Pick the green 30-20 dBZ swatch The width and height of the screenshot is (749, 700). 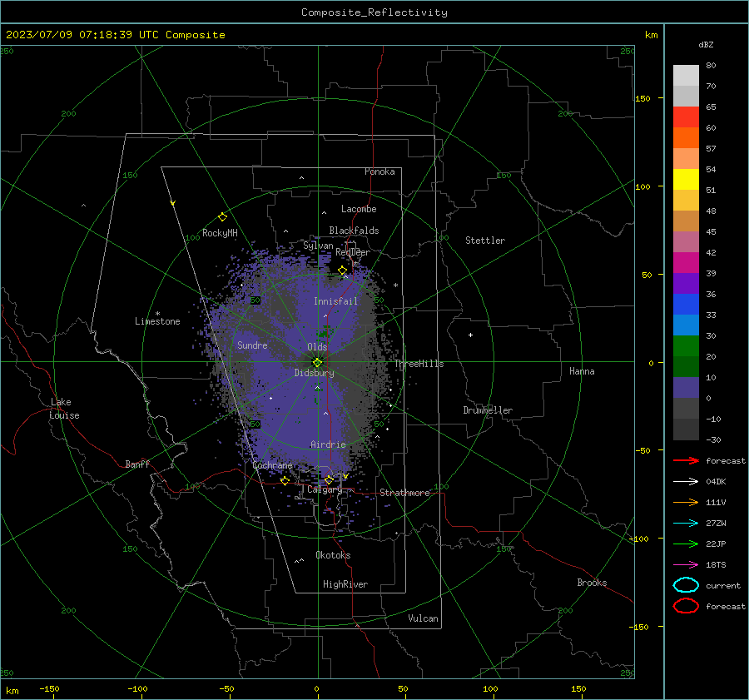pos(686,346)
